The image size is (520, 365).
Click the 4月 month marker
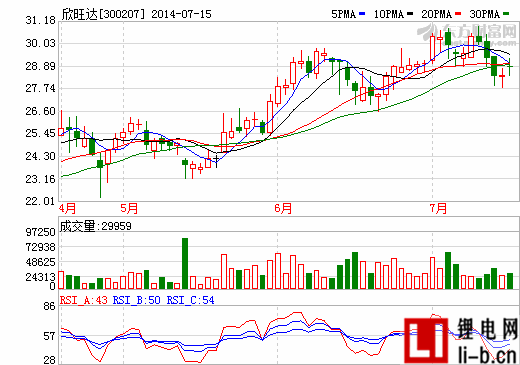[x=67, y=209]
